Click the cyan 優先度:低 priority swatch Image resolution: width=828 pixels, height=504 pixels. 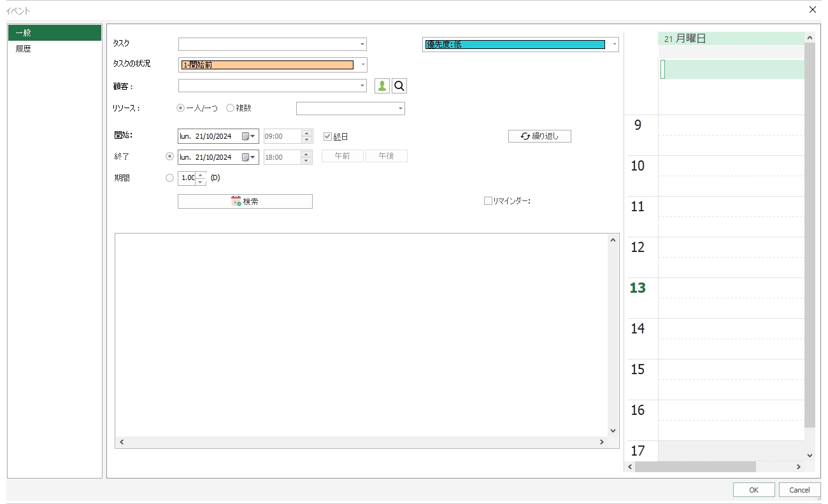pos(515,45)
